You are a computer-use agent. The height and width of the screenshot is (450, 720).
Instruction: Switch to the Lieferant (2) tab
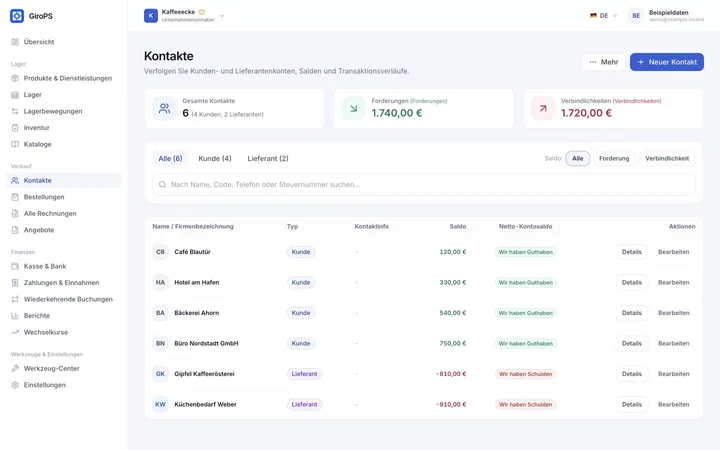268,158
